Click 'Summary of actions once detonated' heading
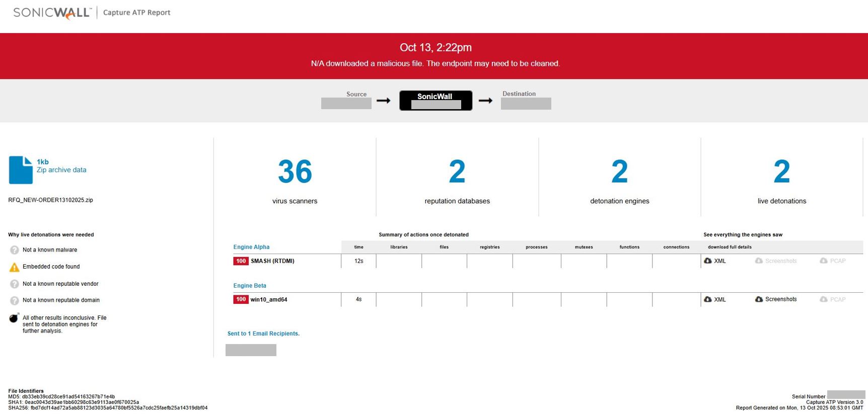868x417 pixels. (x=423, y=235)
